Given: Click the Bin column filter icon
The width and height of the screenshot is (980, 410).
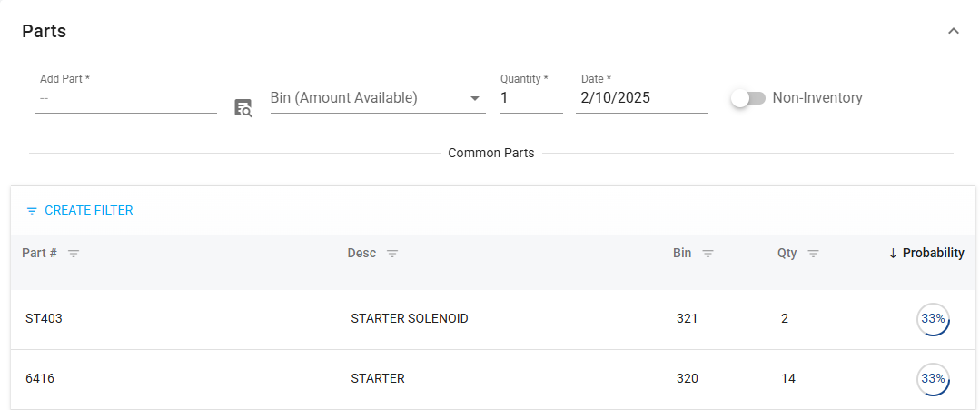Looking at the screenshot, I should (x=708, y=254).
